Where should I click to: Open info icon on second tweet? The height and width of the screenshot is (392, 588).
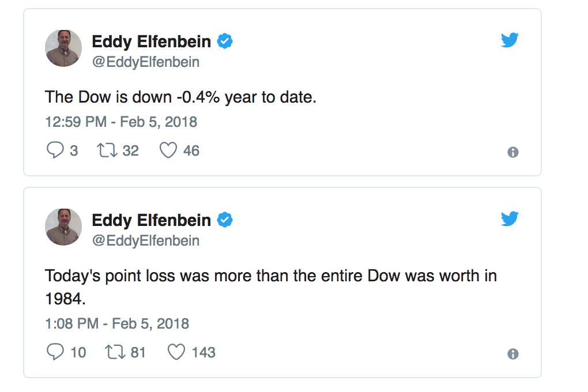click(512, 354)
